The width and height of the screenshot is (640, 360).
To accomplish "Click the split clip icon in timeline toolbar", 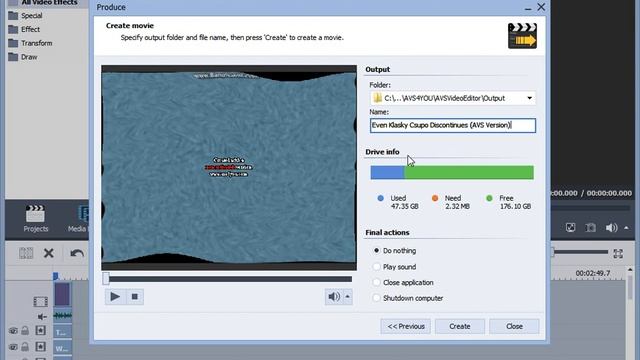I will [26, 253].
